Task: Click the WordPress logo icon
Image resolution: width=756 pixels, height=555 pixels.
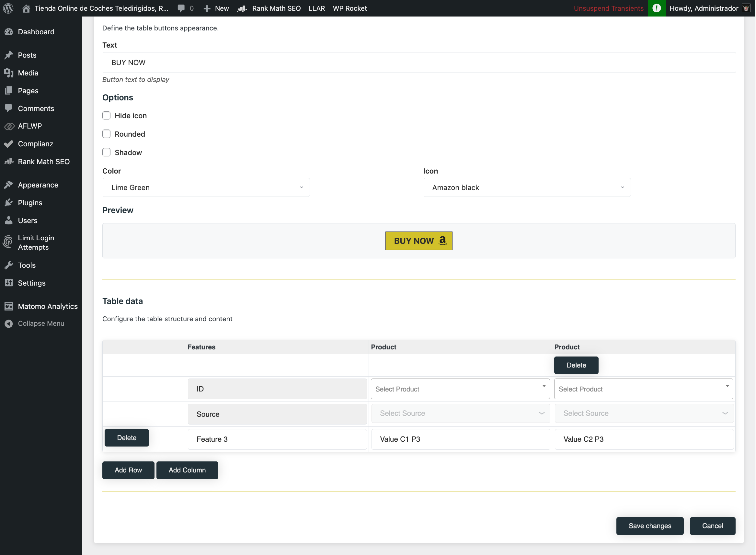Action: (8, 8)
